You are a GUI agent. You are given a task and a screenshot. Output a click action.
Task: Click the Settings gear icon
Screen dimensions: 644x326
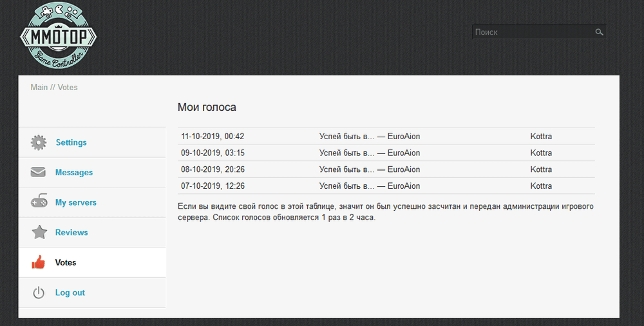tap(39, 142)
